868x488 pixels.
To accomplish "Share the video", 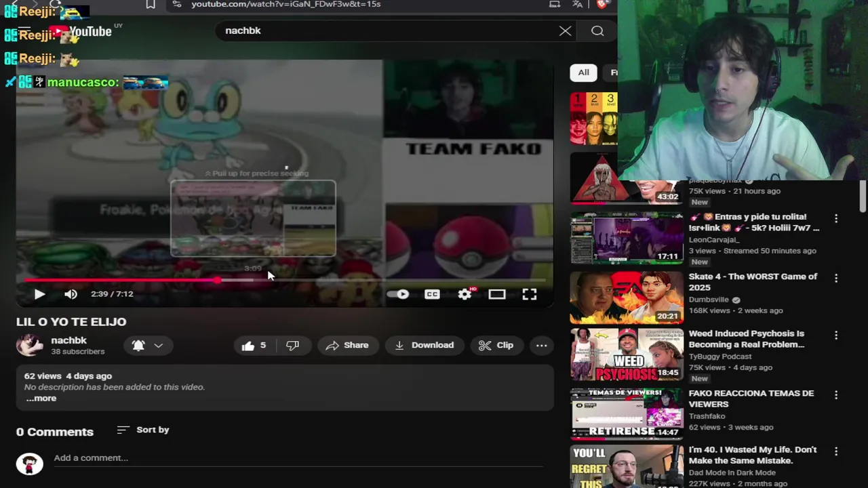I will coord(347,345).
